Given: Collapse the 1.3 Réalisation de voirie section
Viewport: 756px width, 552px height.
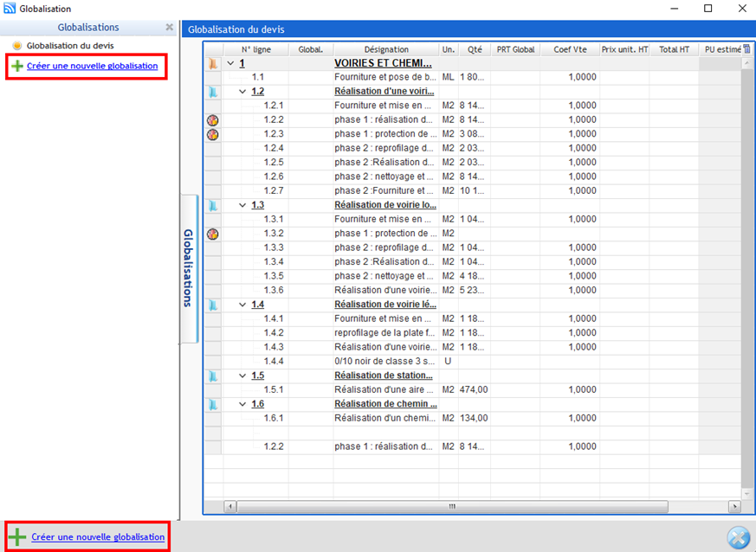Looking at the screenshot, I should [x=242, y=205].
